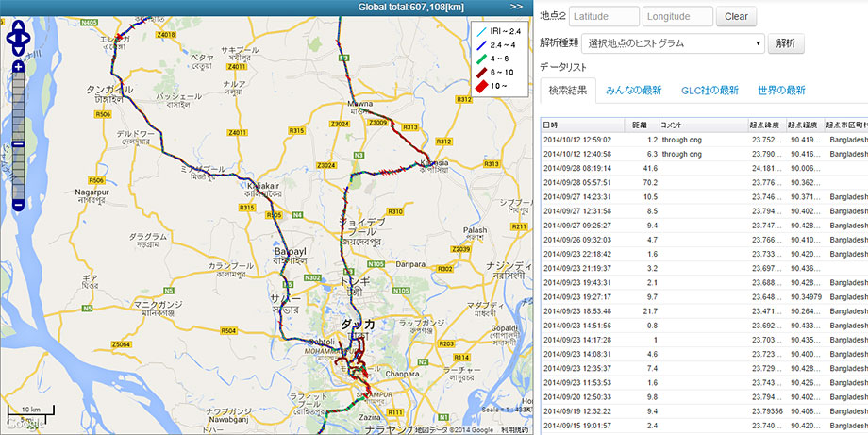Run analysis with the 解析 button

click(x=786, y=43)
